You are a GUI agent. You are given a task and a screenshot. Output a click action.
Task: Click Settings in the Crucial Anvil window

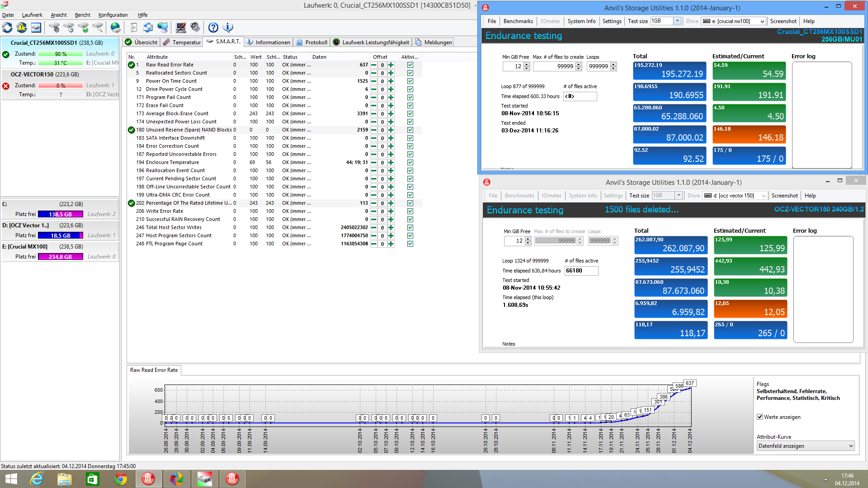612,21
